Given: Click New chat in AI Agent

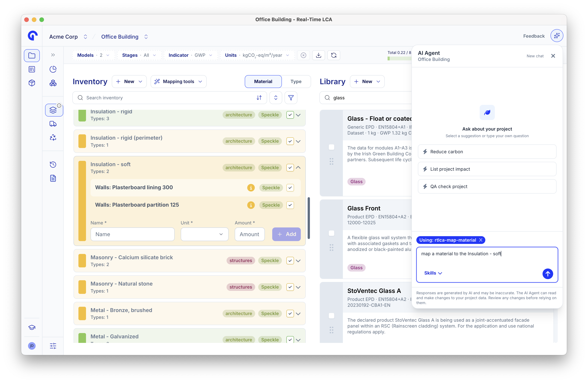Looking at the screenshot, I should click(x=535, y=56).
